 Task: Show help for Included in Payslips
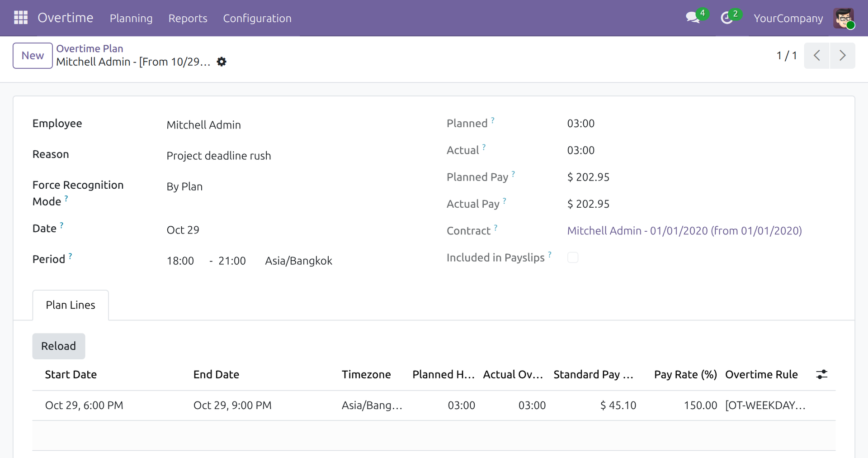tap(550, 254)
